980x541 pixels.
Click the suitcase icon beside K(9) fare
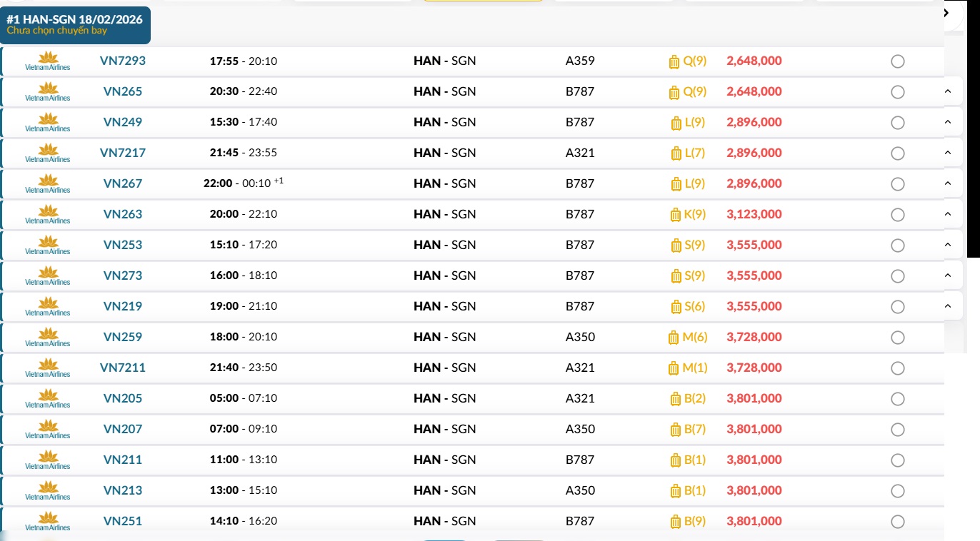(676, 215)
